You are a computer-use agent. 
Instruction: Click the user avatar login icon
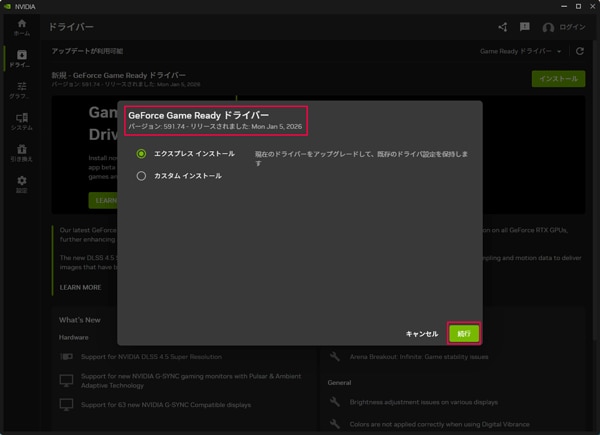tap(548, 28)
